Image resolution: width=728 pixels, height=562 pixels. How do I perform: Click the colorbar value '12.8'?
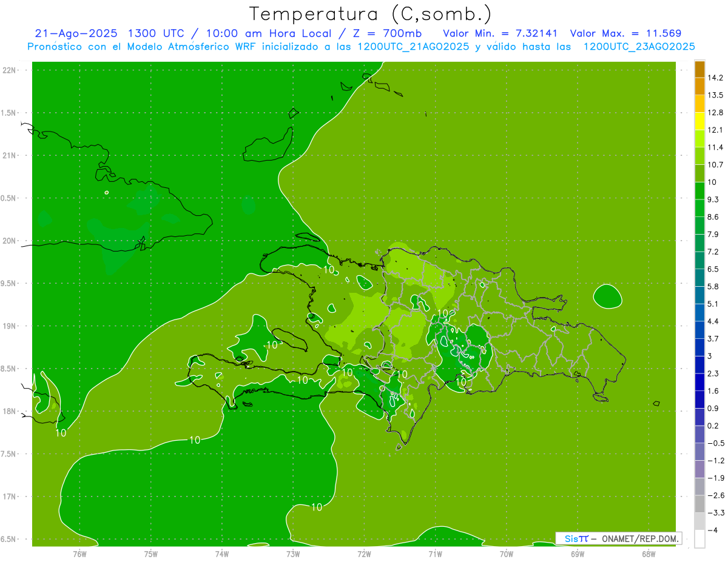coord(716,113)
